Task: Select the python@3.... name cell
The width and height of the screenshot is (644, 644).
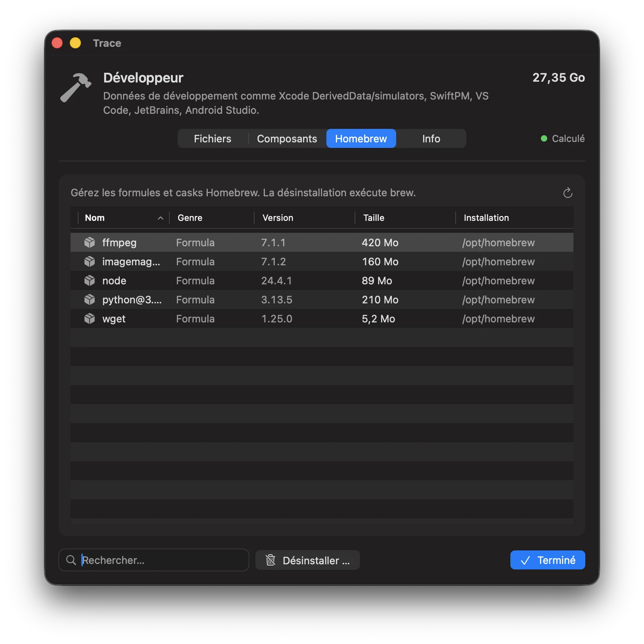Action: click(x=132, y=299)
